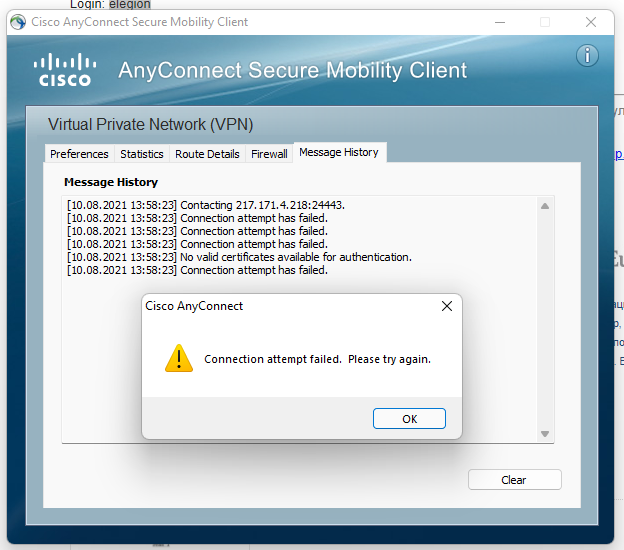Click the Cisco logo in the header
624x550 pixels.
pos(64,70)
